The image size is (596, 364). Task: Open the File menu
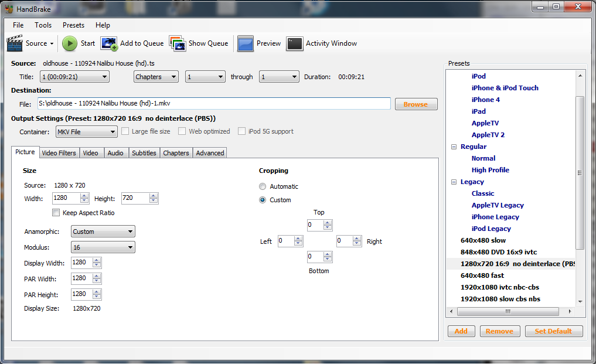click(18, 25)
